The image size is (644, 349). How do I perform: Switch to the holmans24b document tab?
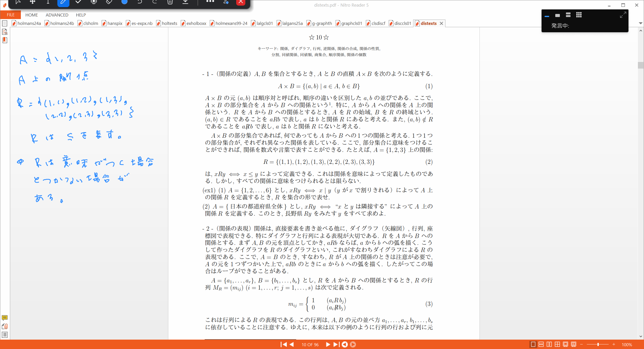coord(59,23)
